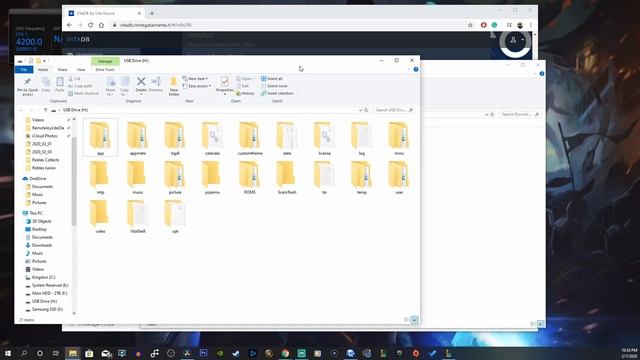Create a New folder from the ribbon
Viewport: 640px width, 360px height.
tap(174, 87)
